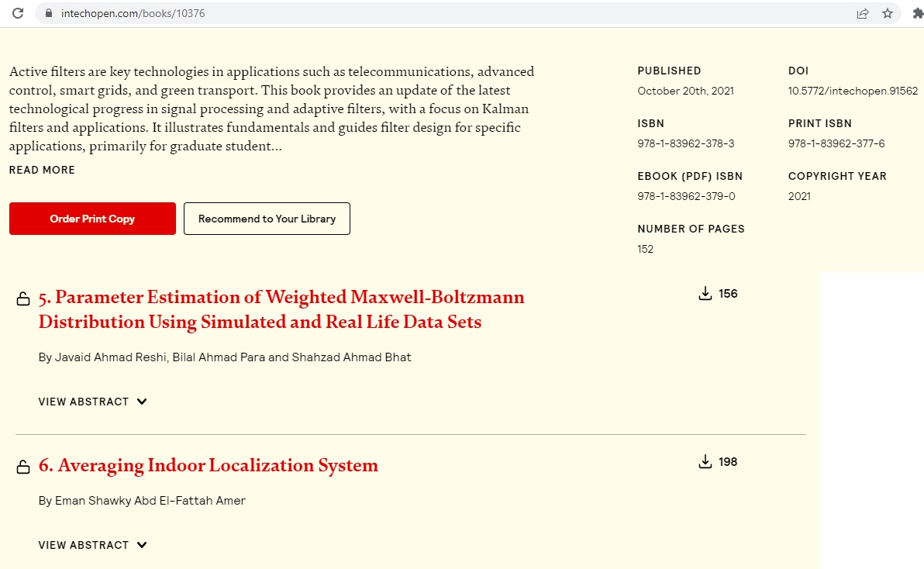This screenshot has width=924, height=569.
Task: Download chapter 6 with 198 downloads icon
Action: coord(705,462)
